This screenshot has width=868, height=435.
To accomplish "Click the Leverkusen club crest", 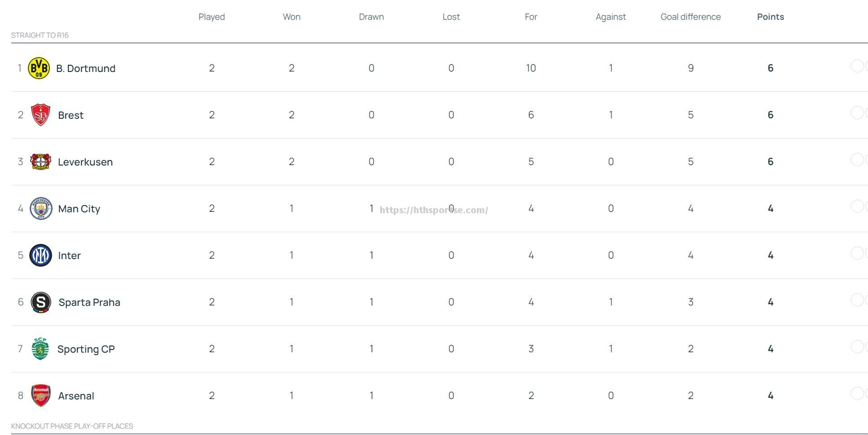I will 40,161.
